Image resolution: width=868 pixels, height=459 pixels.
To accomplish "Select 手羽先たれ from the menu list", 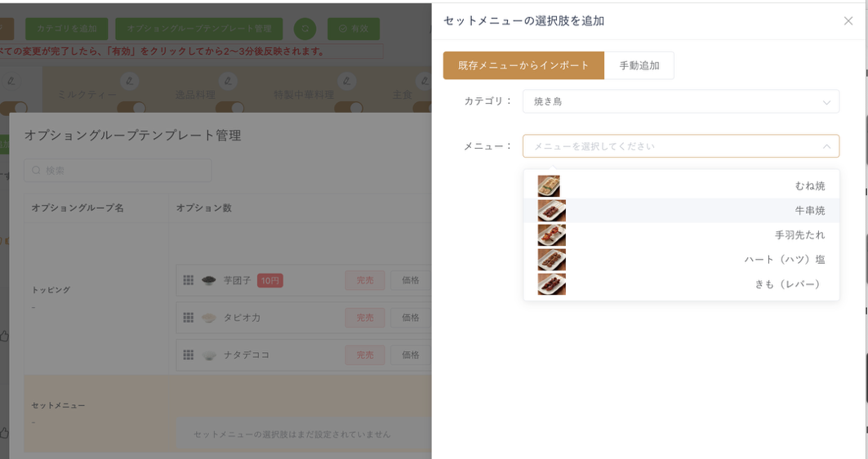I will [x=682, y=234].
